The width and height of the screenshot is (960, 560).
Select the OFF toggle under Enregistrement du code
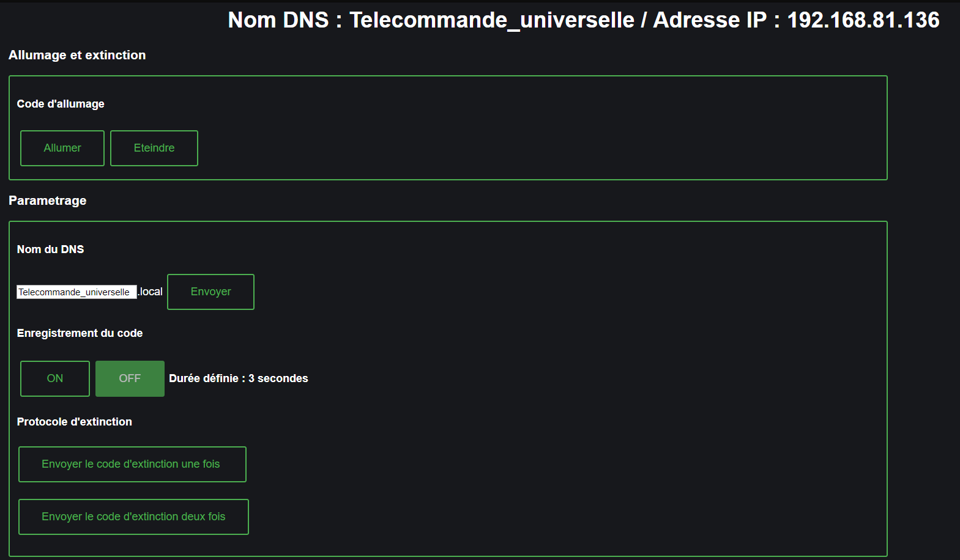click(x=130, y=378)
